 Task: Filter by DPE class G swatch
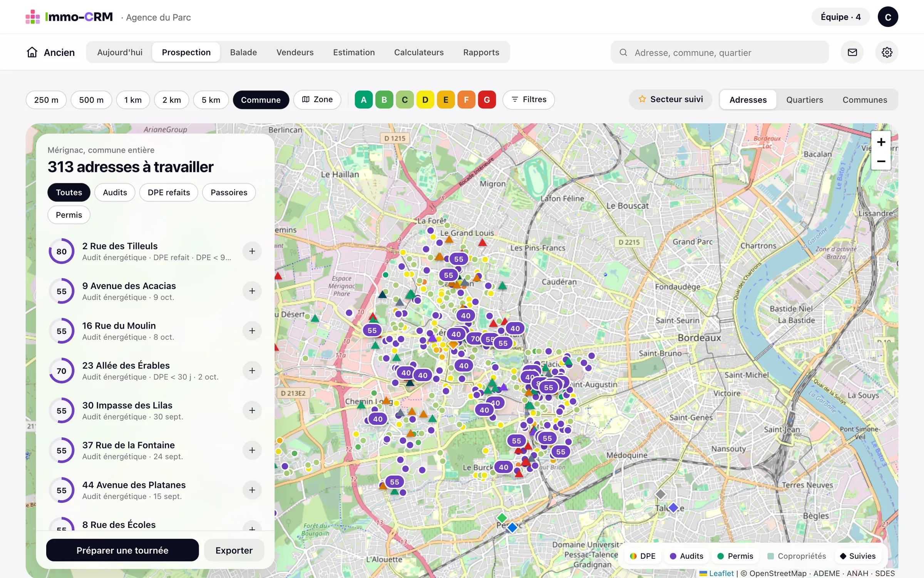(487, 100)
